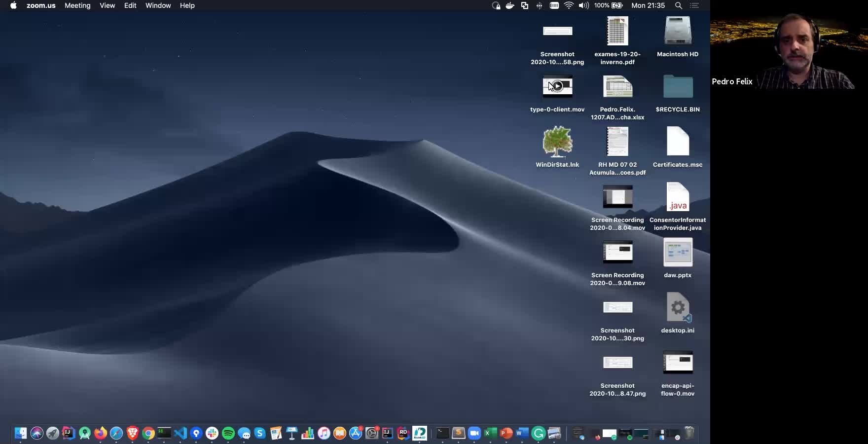Launch Slack from the dock
Image resolution: width=868 pixels, height=444 pixels.
(212, 433)
